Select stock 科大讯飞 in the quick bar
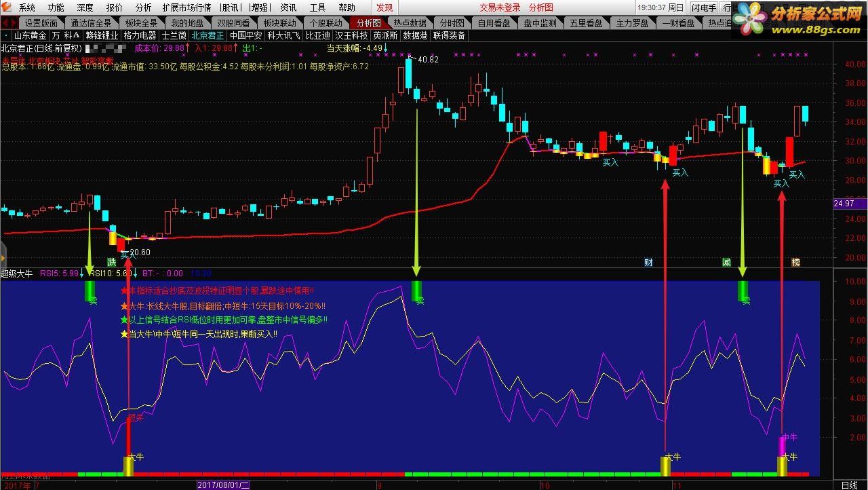Screen dimensions: 868x490 (283, 35)
